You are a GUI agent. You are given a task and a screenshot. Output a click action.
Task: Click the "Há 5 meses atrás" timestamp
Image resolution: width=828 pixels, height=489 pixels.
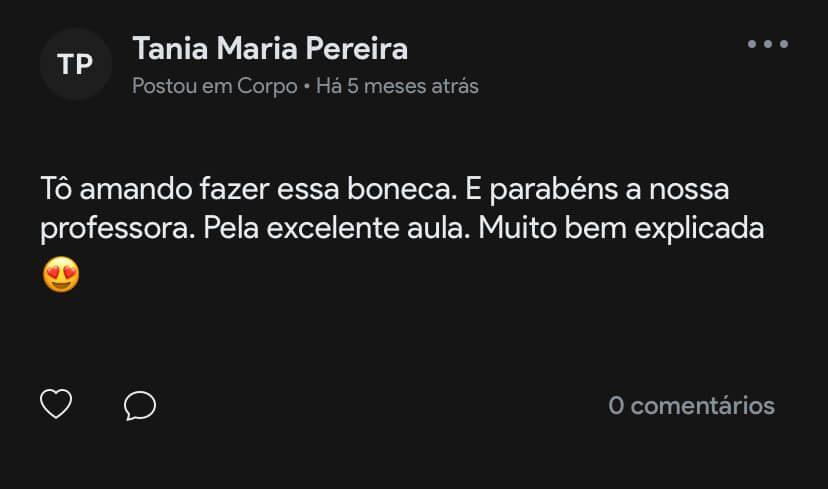pyautogui.click(x=397, y=86)
